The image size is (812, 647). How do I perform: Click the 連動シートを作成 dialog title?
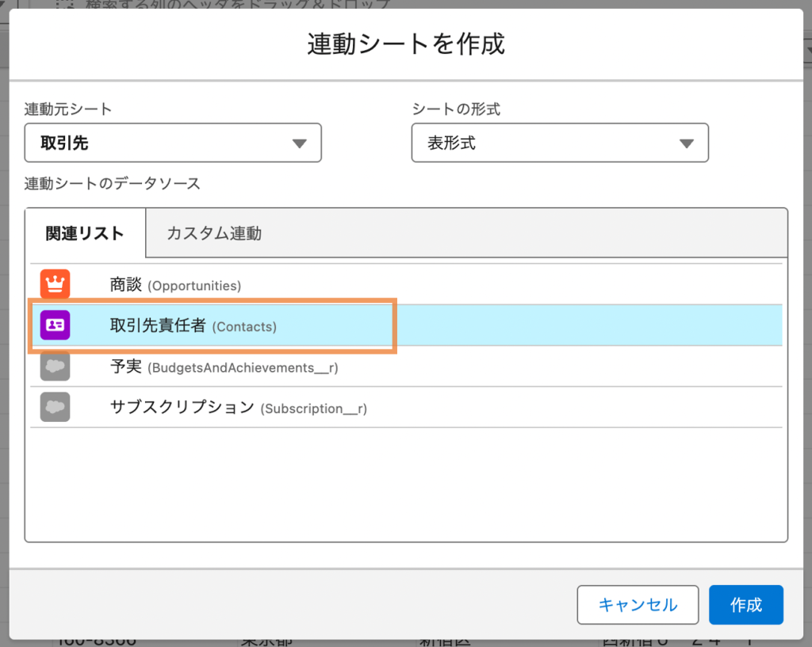pos(405,44)
